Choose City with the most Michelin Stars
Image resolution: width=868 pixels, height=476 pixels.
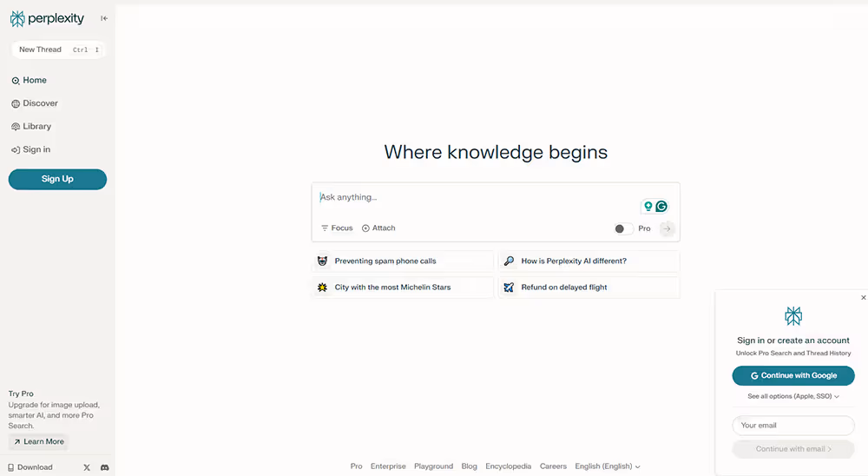point(403,288)
